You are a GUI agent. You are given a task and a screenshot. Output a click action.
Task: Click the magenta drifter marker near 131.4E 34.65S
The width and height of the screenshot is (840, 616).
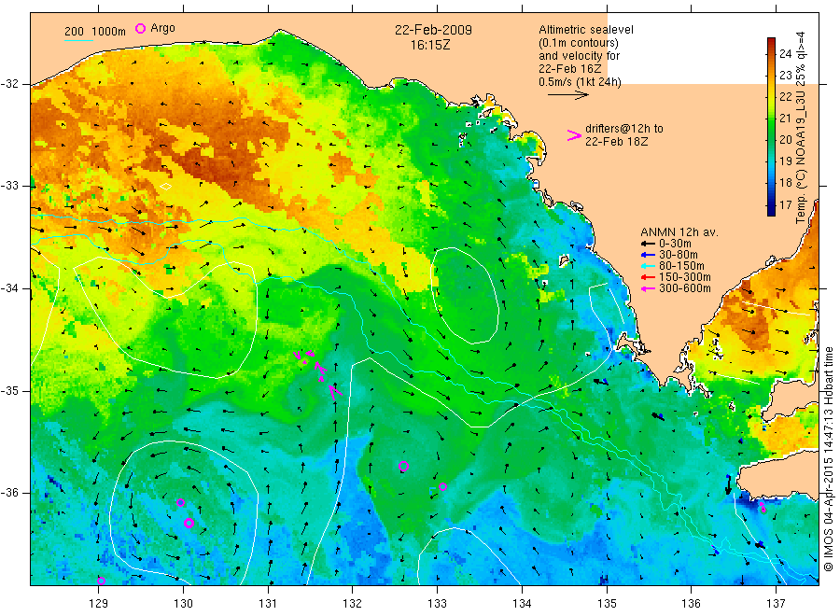[x=298, y=356]
